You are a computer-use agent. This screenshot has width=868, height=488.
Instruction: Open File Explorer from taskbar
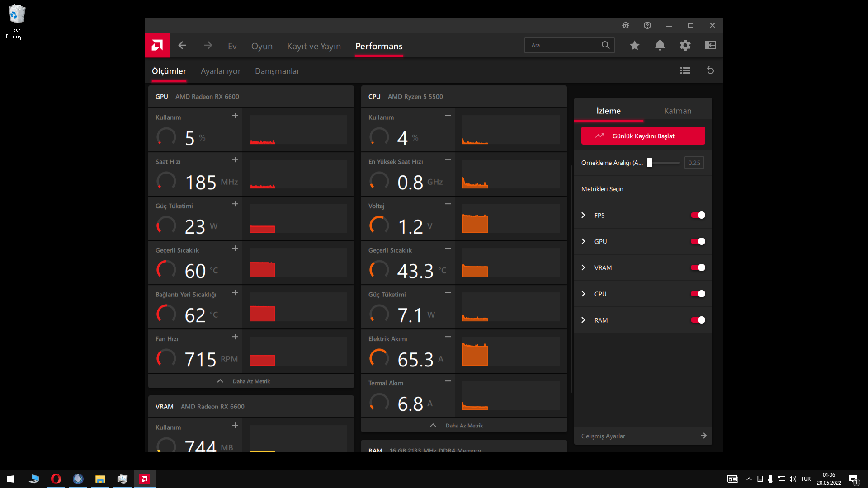point(100,479)
